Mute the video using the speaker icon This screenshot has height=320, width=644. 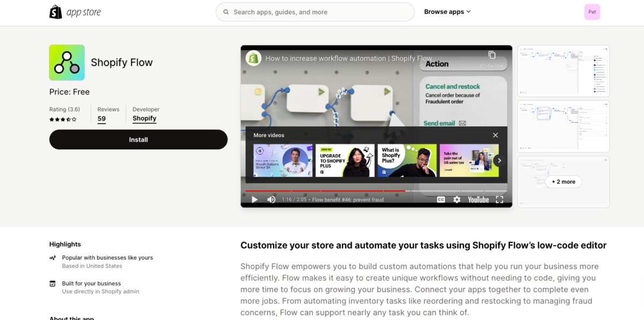click(272, 199)
